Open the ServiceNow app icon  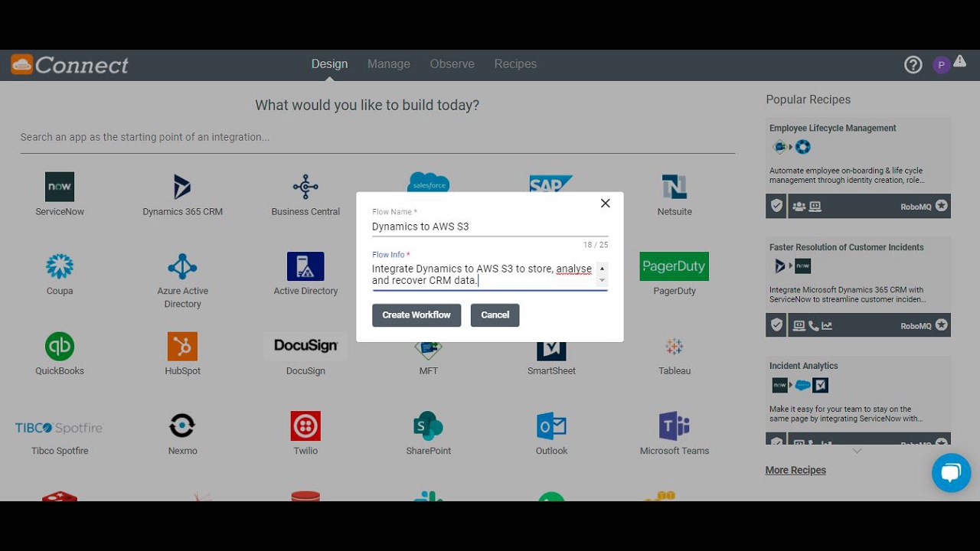click(60, 187)
